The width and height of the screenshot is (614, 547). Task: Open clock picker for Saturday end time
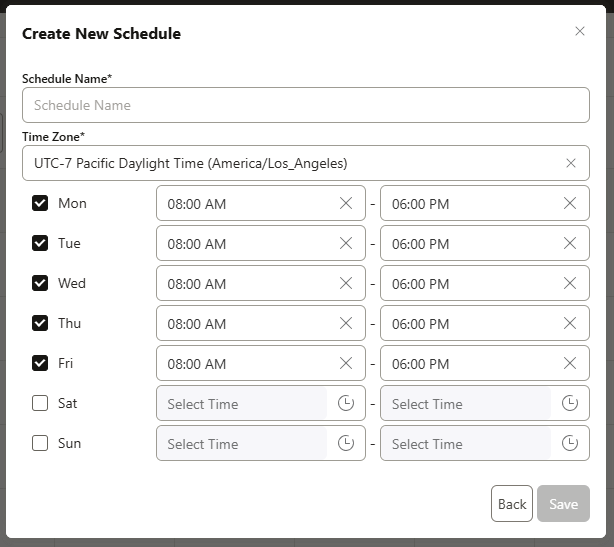click(570, 403)
